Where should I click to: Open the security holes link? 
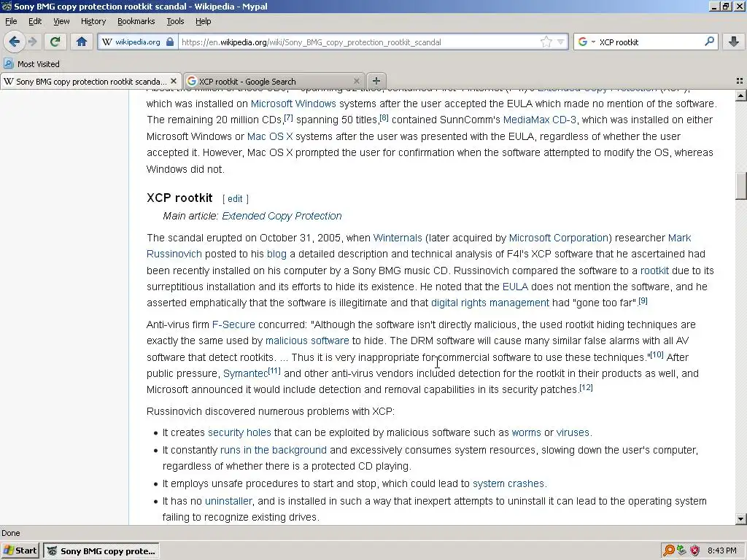[x=239, y=432]
